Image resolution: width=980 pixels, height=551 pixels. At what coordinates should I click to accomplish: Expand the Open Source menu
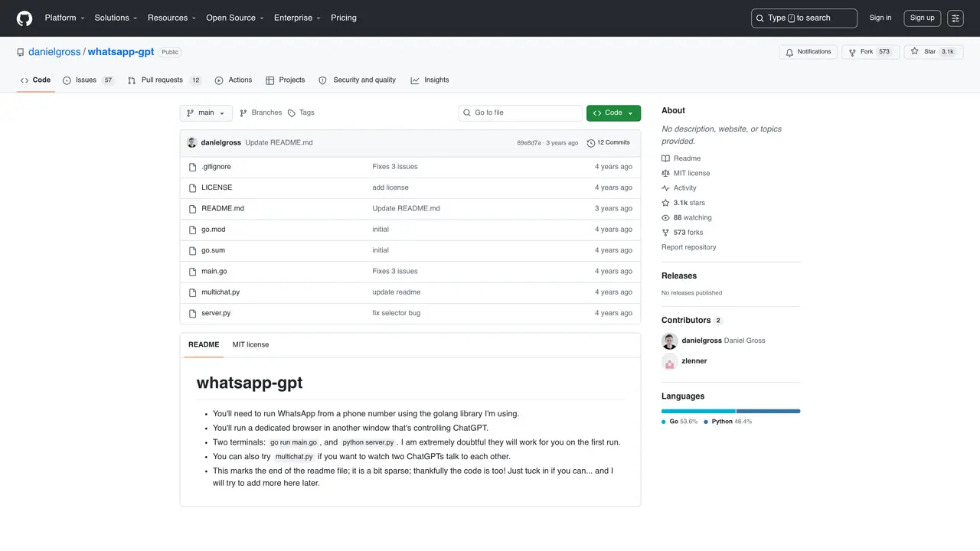pyautogui.click(x=235, y=18)
